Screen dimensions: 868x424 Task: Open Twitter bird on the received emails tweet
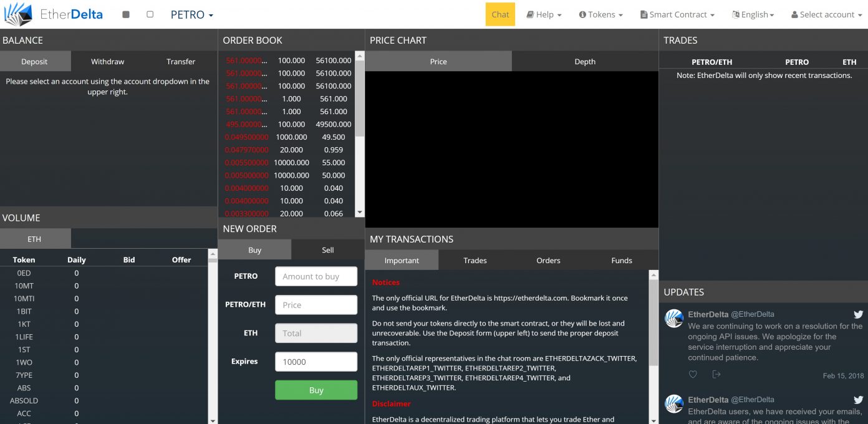pos(858,400)
